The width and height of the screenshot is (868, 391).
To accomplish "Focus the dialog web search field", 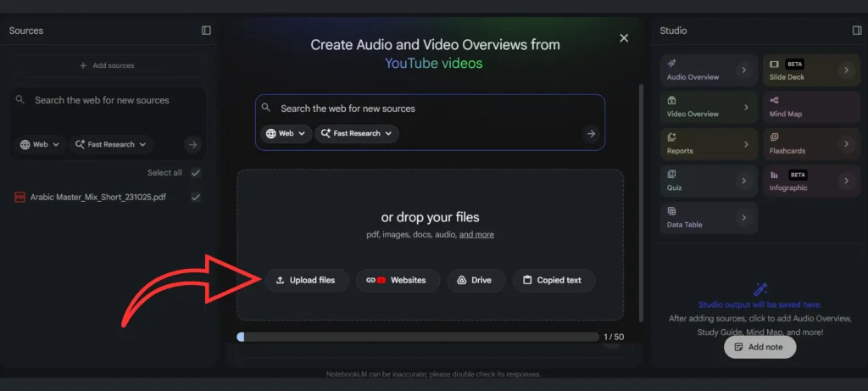I will click(430, 109).
